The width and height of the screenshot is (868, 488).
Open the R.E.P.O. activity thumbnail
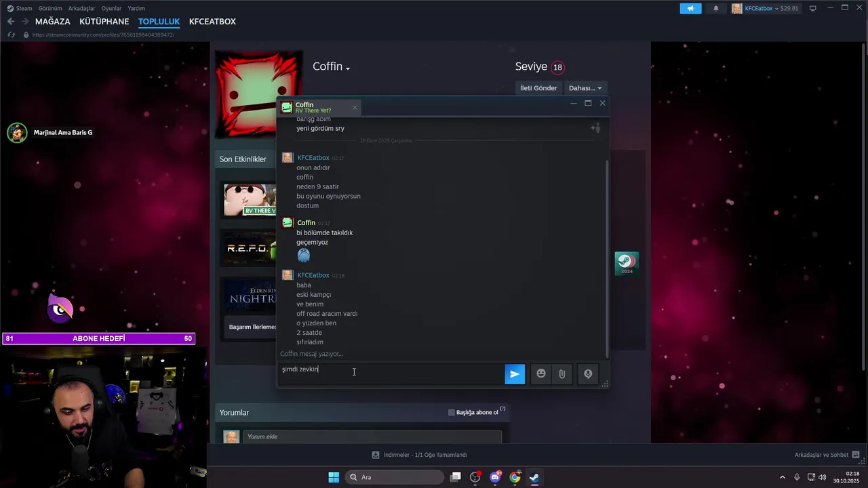tap(250, 249)
